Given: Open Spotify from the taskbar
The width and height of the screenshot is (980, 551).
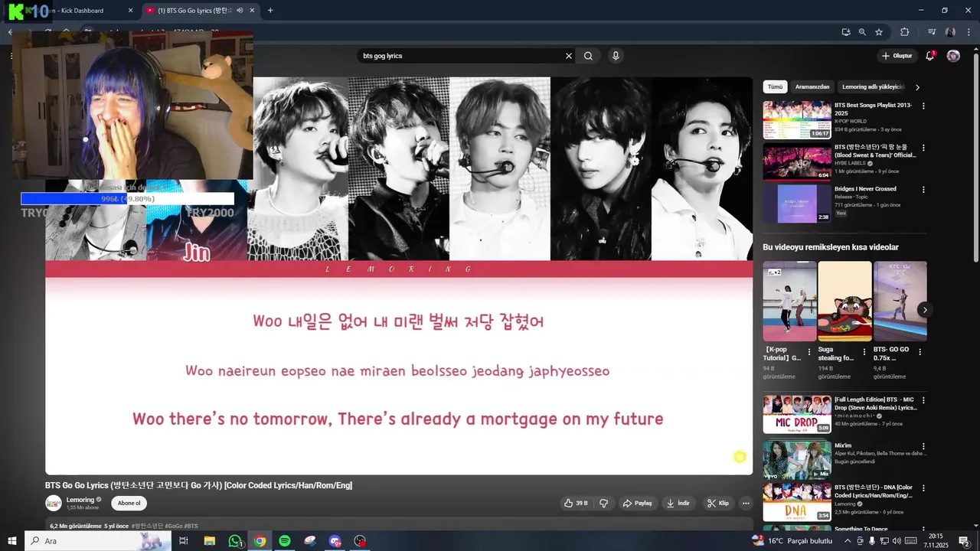Looking at the screenshot, I should click(x=285, y=541).
